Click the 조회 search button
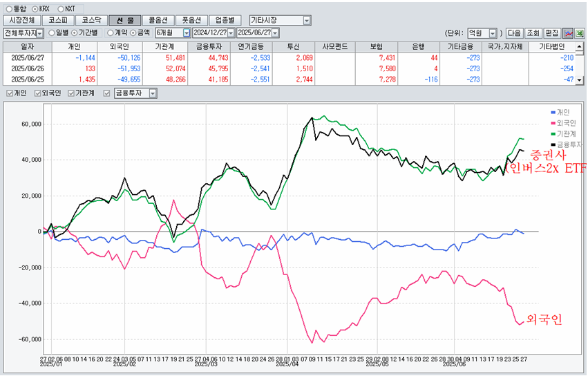The height and width of the screenshot is (376, 588). pyautogui.click(x=533, y=33)
